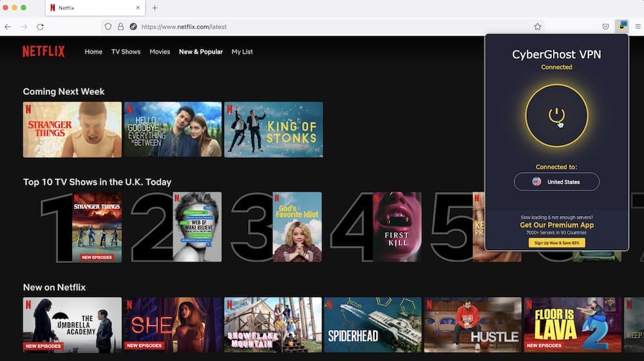Open the United States server selector
This screenshot has height=361, width=644.
556,182
